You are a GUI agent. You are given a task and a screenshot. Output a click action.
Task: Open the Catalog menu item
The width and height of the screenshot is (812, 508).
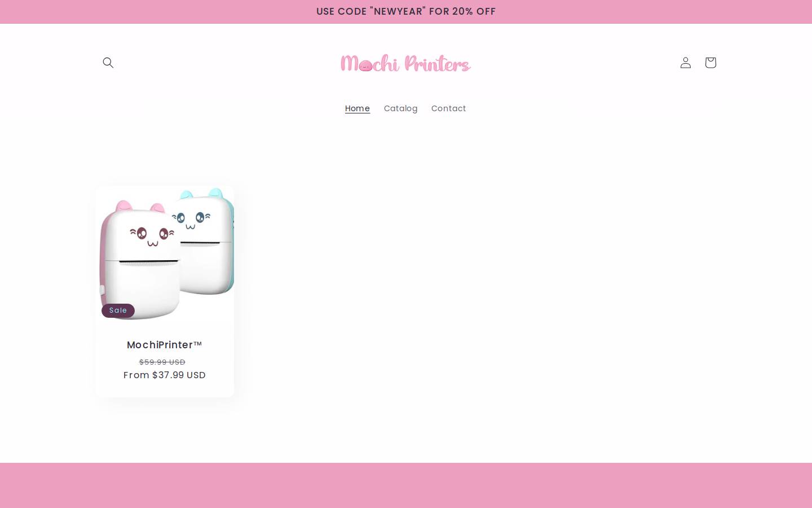tap(400, 108)
